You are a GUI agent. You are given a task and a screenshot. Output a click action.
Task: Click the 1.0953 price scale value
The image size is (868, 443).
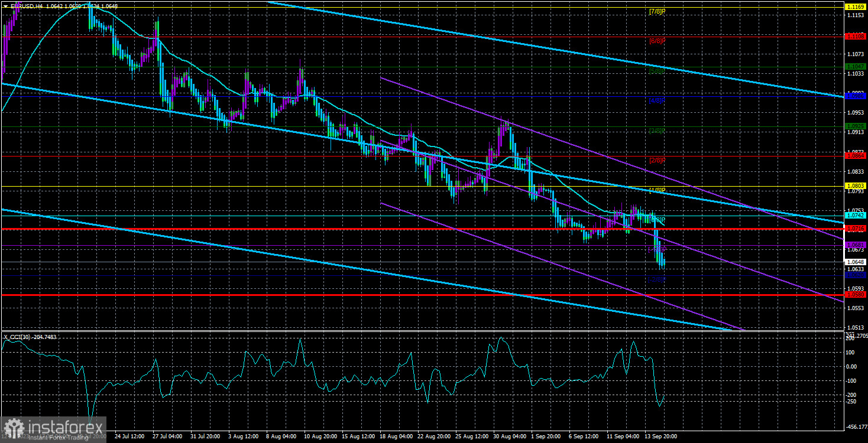coord(855,112)
